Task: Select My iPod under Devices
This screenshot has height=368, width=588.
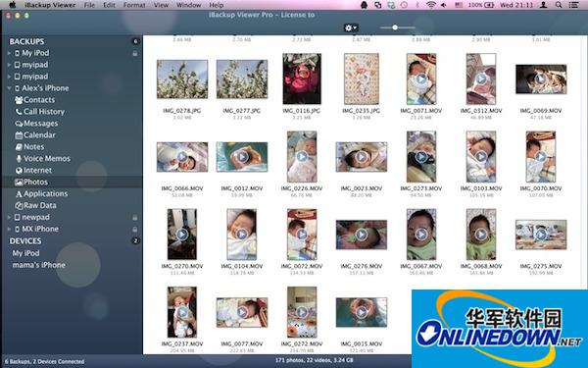Action: [25, 253]
